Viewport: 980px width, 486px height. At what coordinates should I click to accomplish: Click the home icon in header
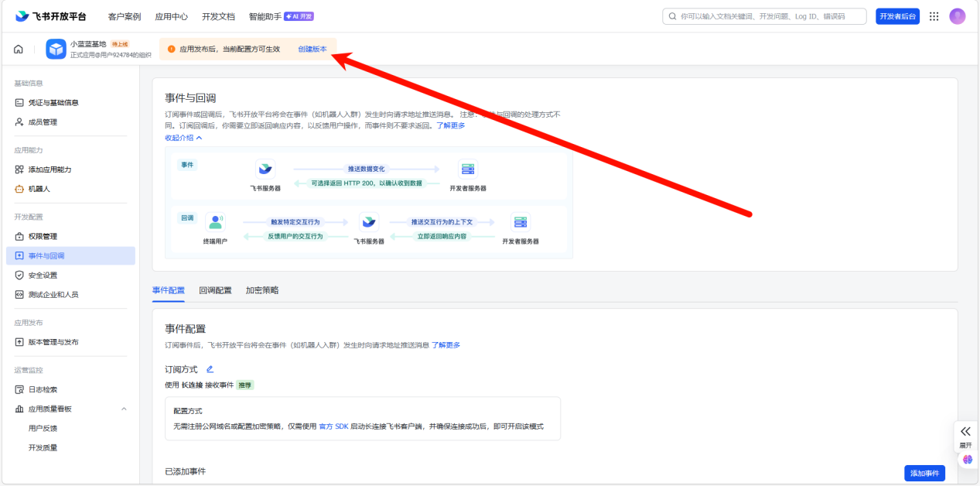point(18,50)
